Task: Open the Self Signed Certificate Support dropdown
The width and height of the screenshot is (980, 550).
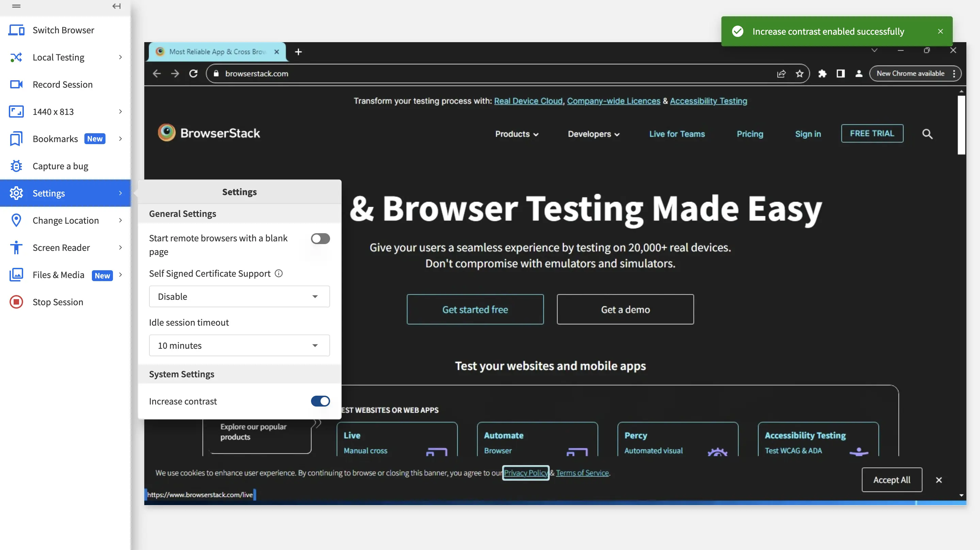Action: coord(239,296)
